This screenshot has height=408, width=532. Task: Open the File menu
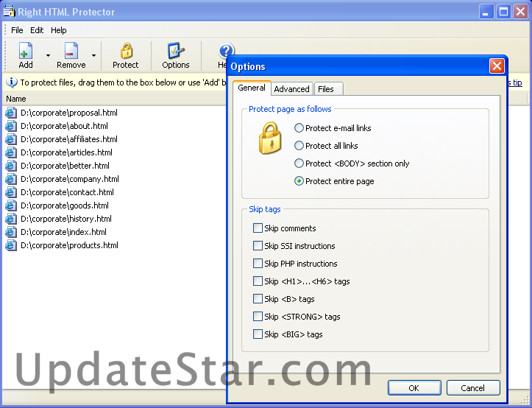(x=17, y=30)
